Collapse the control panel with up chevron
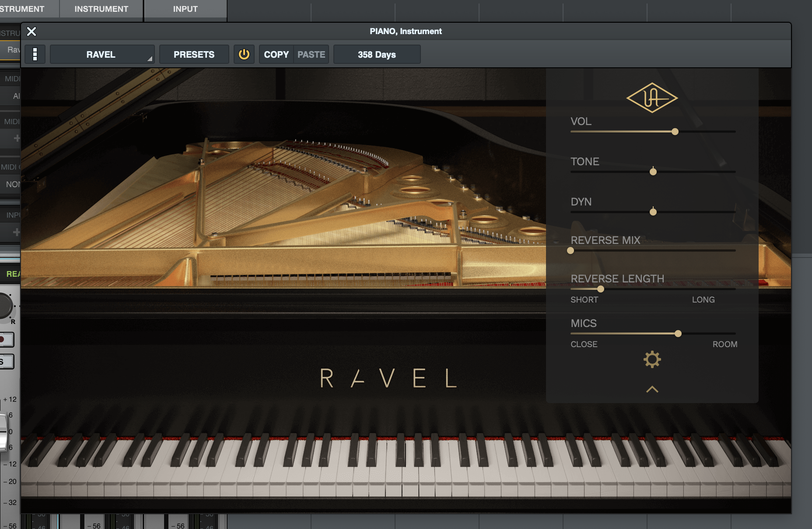Viewport: 812px width, 529px height. tap(652, 389)
